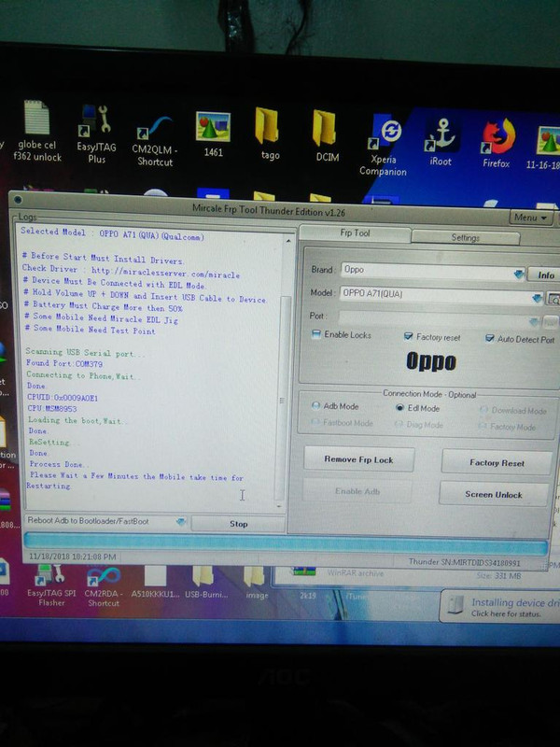This screenshot has width=560, height=747.
Task: Tick the Enable Locks checkbox
Action: [316, 334]
